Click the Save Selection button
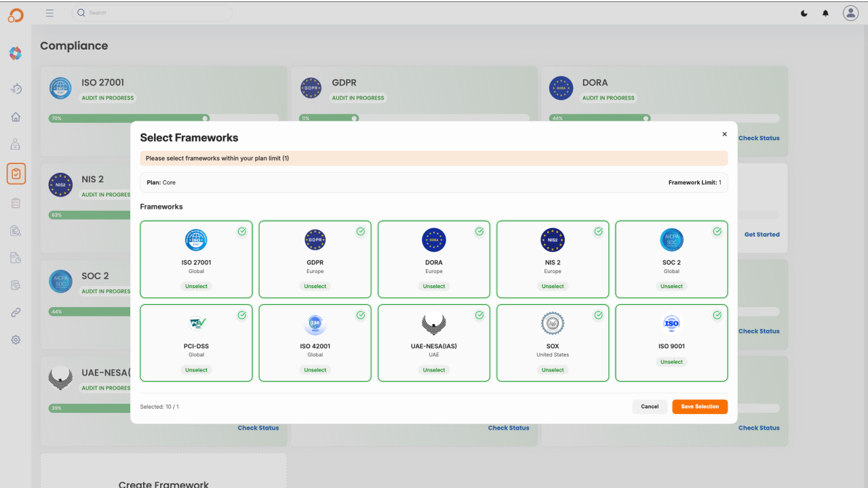Screen dimensions: 868x488 point(700,407)
